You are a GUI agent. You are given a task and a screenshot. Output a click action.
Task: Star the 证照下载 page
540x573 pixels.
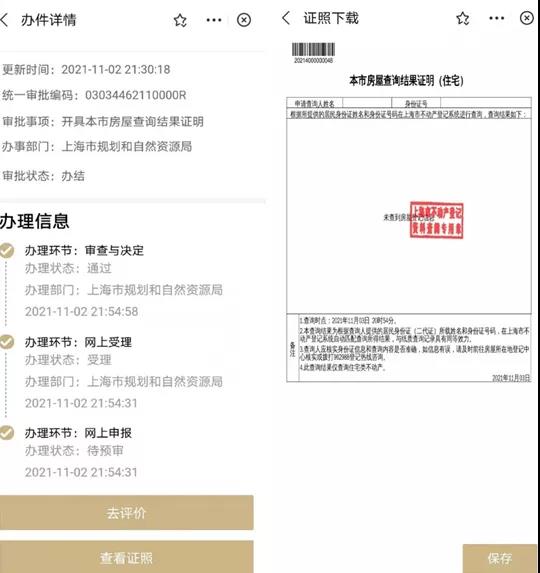coord(463,18)
